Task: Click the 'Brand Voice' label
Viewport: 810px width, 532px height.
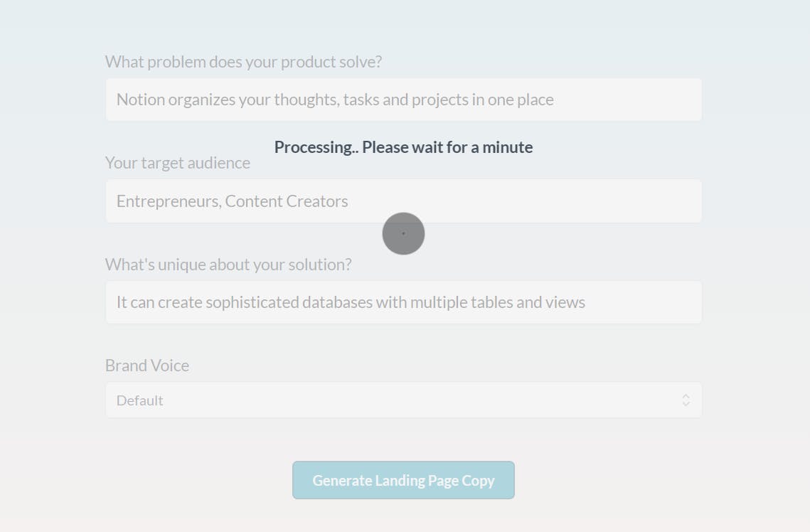Action: coord(147,366)
